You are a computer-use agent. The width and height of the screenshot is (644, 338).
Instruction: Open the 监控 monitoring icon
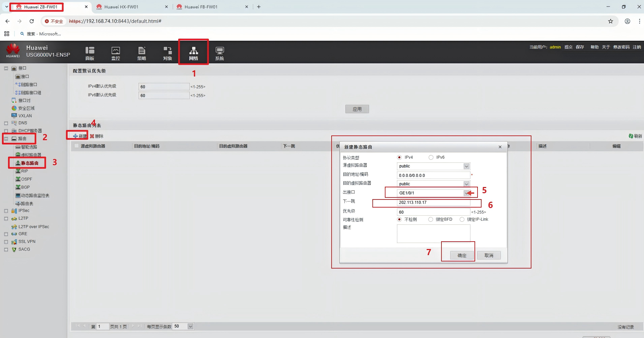click(116, 53)
